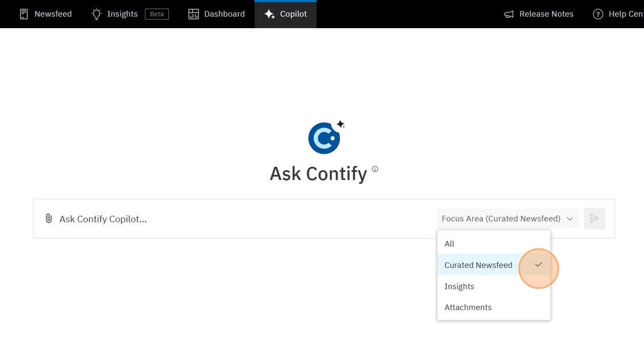Open Help Center via question mark icon

[598, 14]
